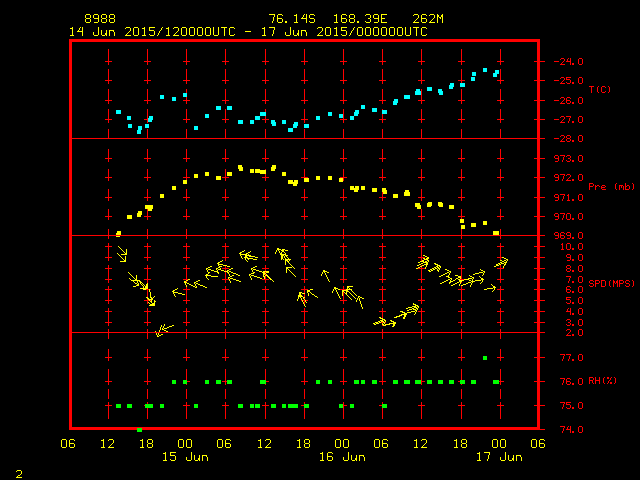Click the 17 Jun date label
The width and height of the screenshot is (640, 480).
tap(499, 457)
